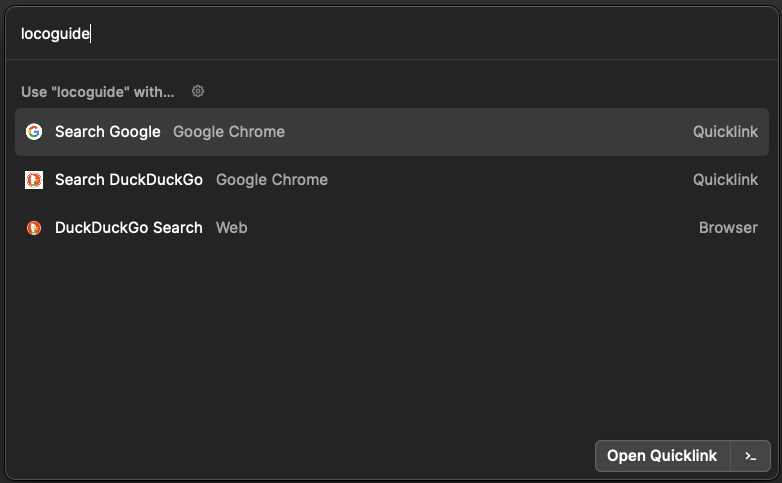
Task: Click the blank bottom bar left of Open Quicklink
Action: pos(300,456)
